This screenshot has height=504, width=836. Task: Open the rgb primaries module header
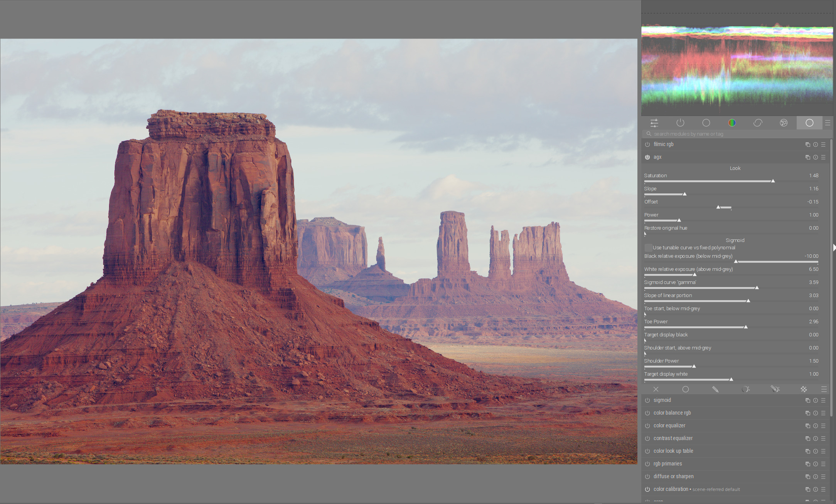coord(667,464)
